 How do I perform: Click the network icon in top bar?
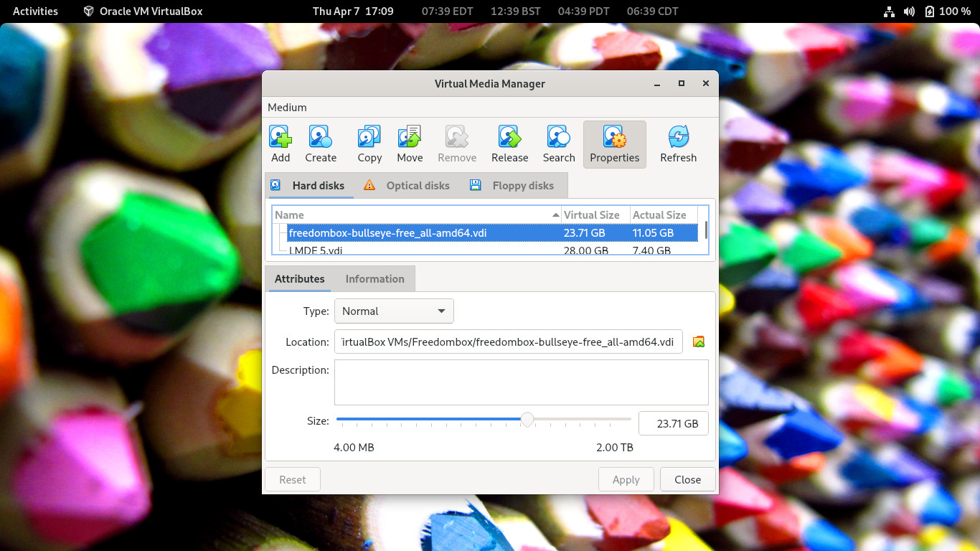[889, 11]
